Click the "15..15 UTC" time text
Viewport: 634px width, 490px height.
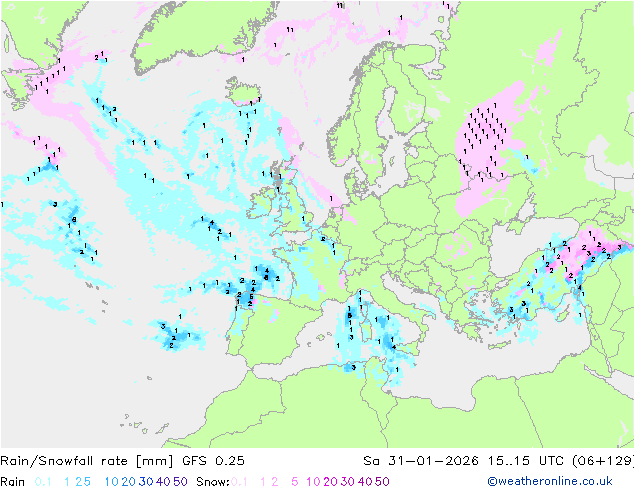pos(526,461)
